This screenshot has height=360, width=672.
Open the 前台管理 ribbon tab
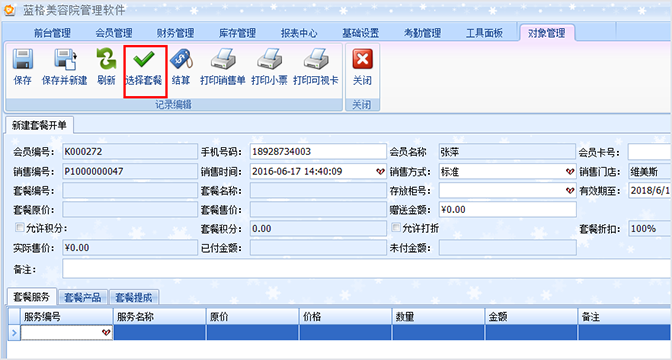(x=52, y=33)
